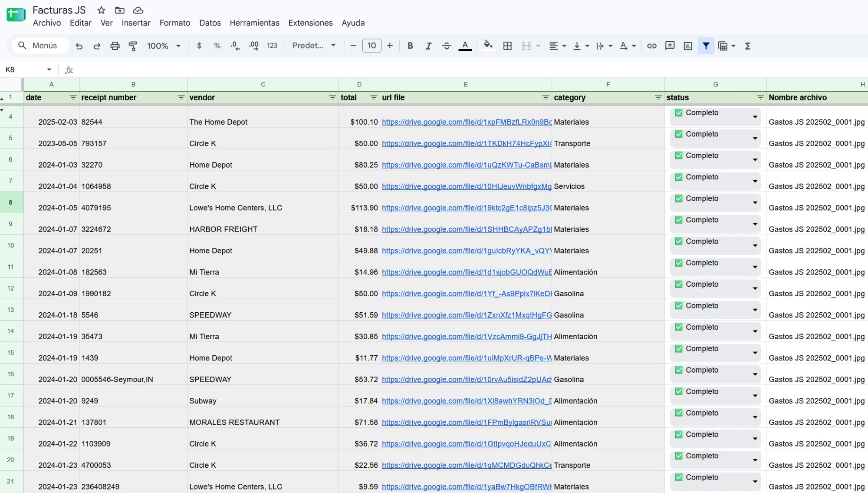Expand status dropdown for HARBOR FREIGHT row
This screenshot has width=868, height=493.
point(755,224)
